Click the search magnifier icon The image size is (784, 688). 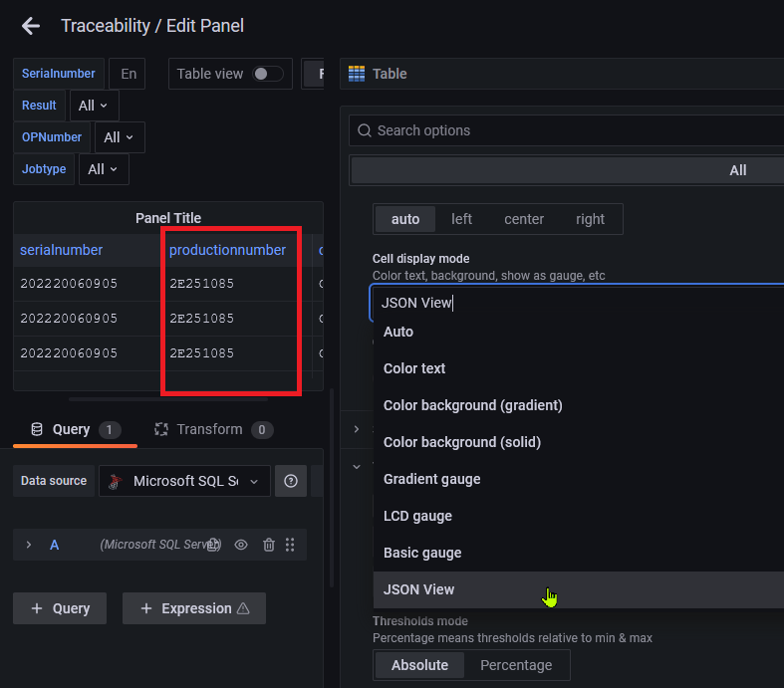pos(365,130)
